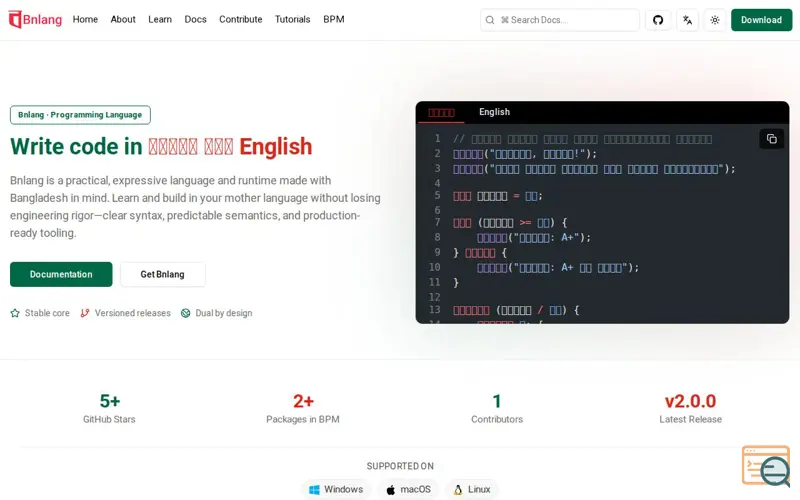800x500 pixels.
Task: Click the Linux penguin icon
Action: (x=458, y=490)
